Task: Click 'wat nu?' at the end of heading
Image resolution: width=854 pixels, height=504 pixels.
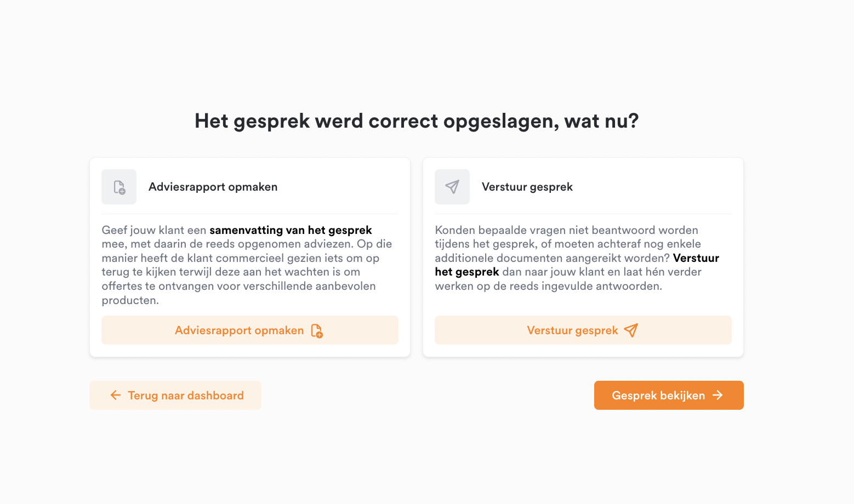Action: coord(601,121)
